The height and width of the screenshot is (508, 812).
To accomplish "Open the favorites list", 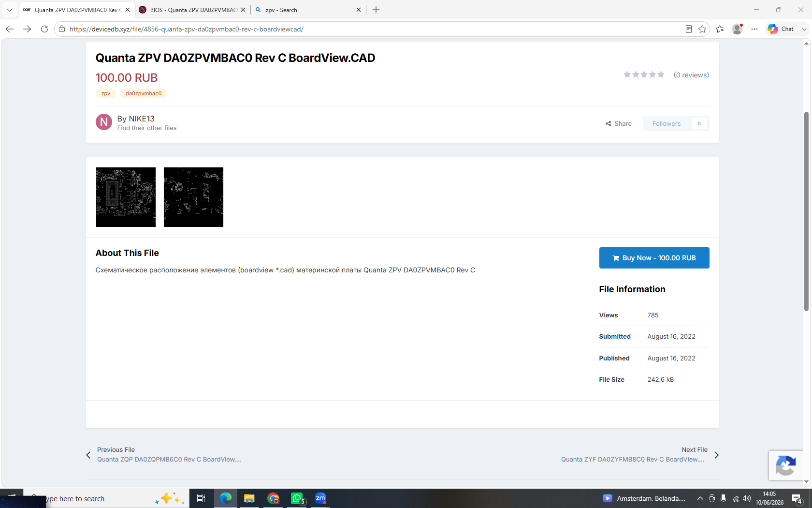I will click(720, 29).
